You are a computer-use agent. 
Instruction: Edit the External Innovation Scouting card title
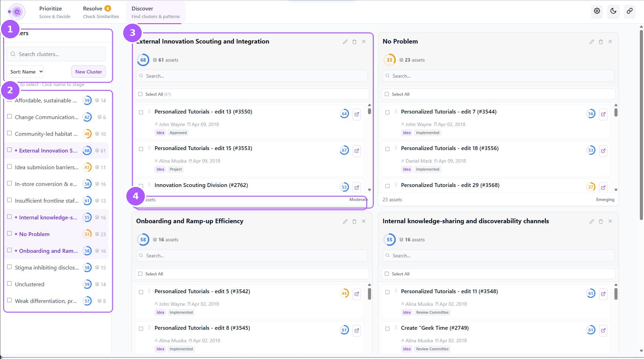pyautogui.click(x=345, y=42)
